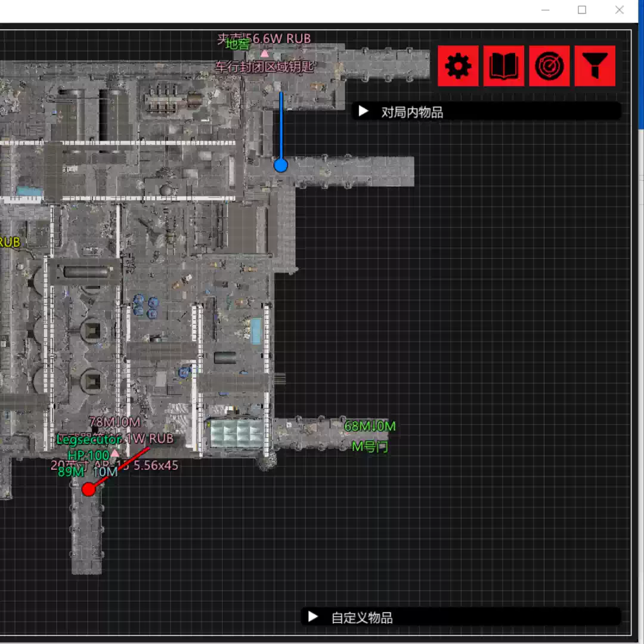Click the 68M distance label near M号门
The image size is (644, 644).
[x=370, y=426]
